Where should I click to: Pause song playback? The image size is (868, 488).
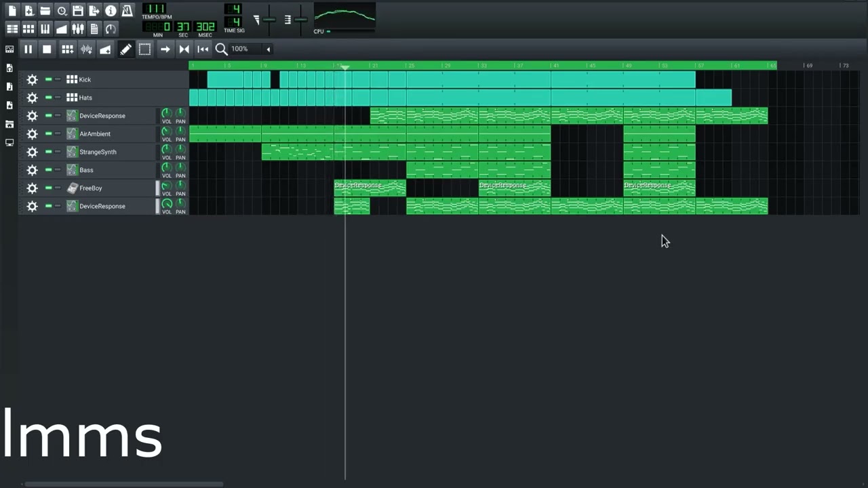coord(28,49)
